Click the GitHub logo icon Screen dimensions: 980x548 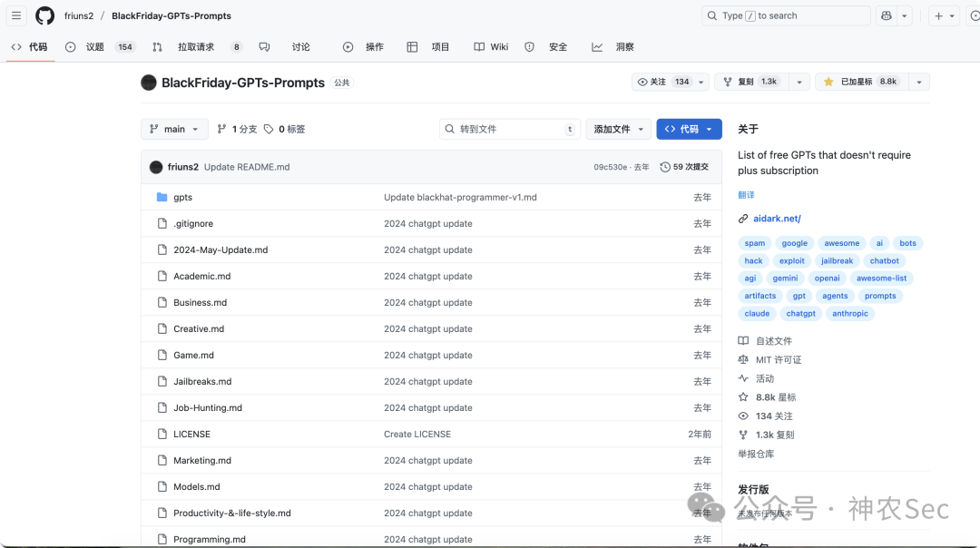click(44, 15)
